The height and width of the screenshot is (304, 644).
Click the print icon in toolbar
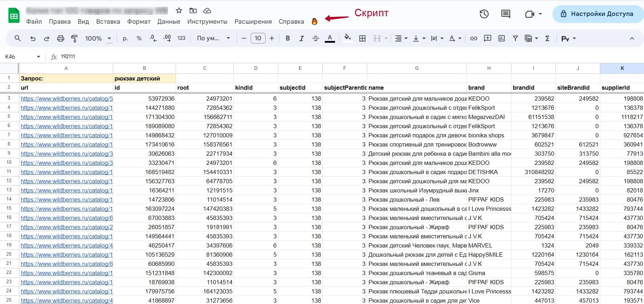tap(61, 38)
